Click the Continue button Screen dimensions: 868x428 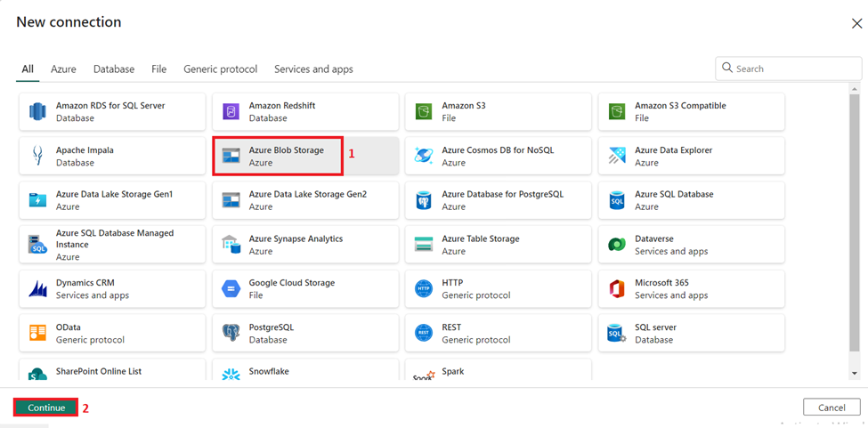[x=46, y=408]
